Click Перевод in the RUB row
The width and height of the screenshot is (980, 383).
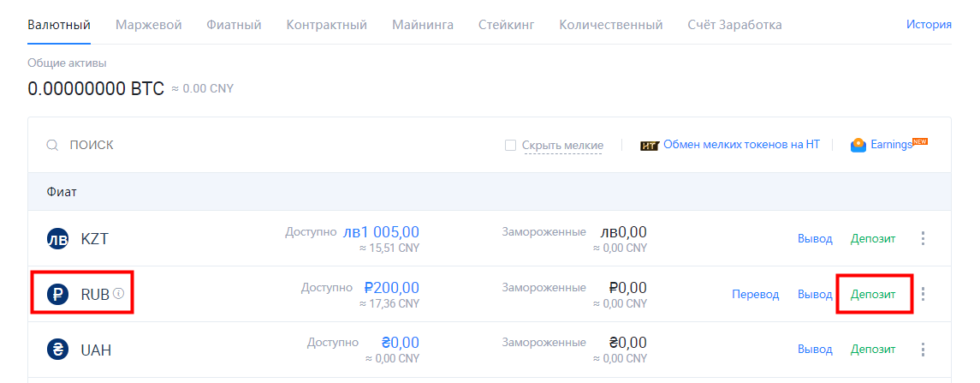(756, 294)
